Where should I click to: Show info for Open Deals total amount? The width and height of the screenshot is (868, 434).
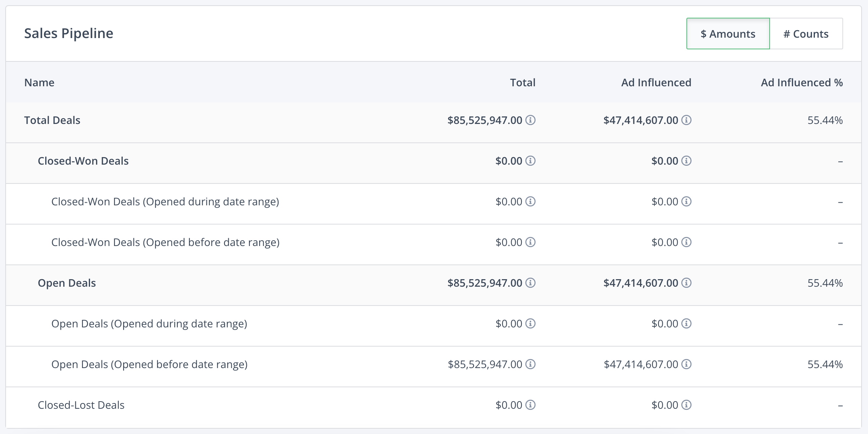530,283
